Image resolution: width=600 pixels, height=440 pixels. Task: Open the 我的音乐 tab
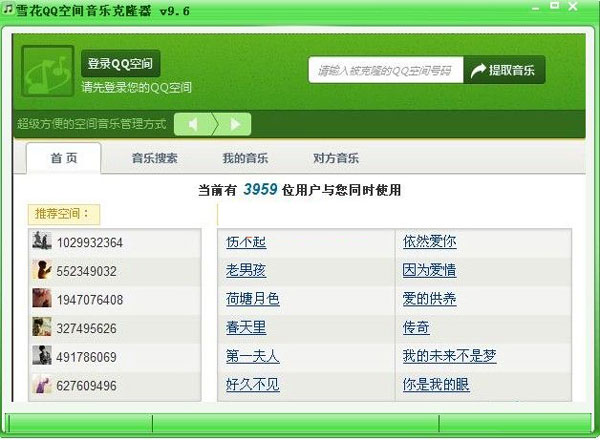245,158
